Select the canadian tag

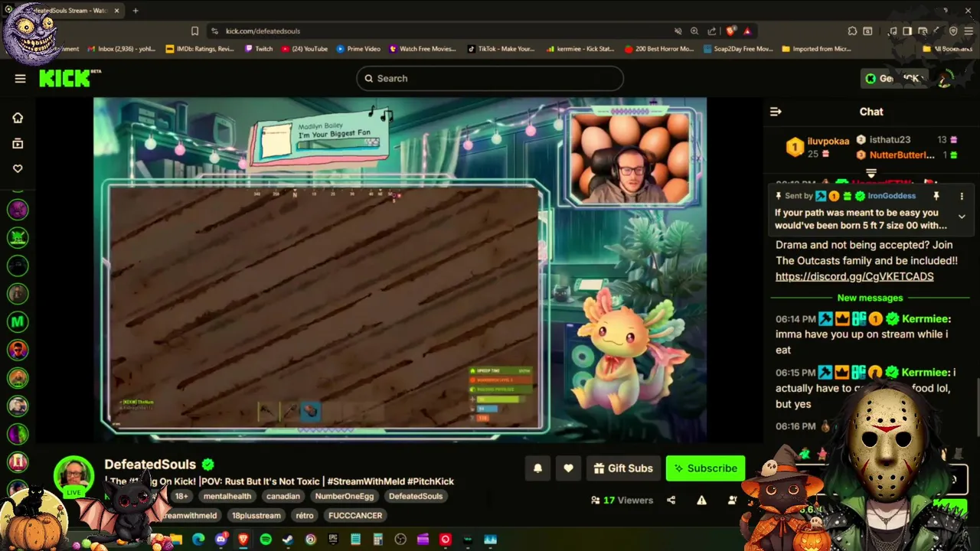(x=283, y=496)
